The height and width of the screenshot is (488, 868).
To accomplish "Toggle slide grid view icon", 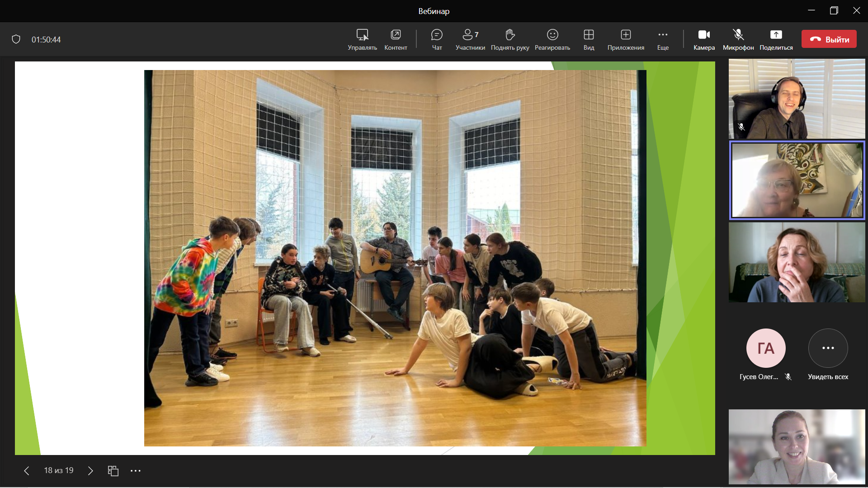I will tap(113, 471).
